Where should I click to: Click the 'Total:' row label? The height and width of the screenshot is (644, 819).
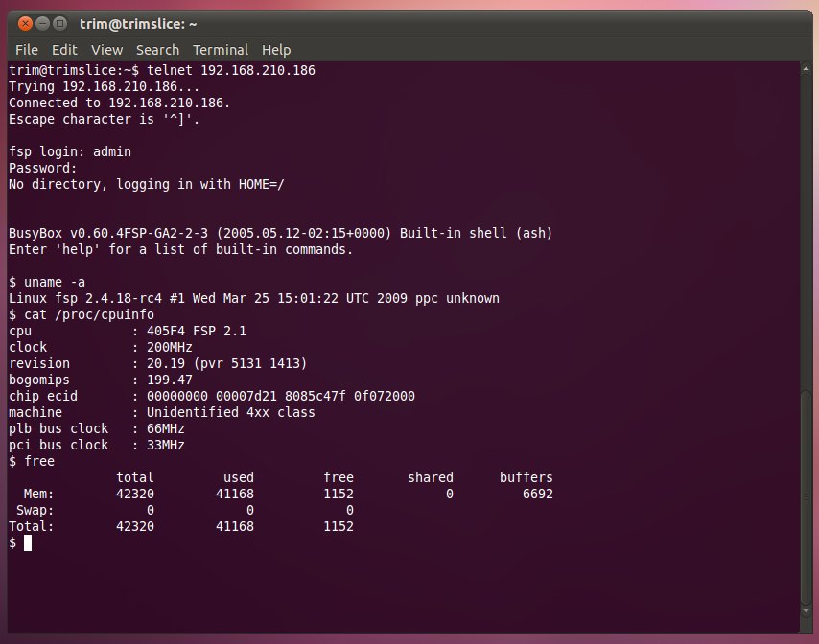(x=32, y=526)
